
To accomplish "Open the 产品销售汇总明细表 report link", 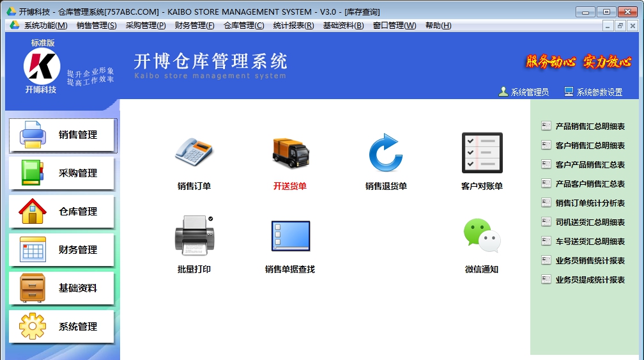I will coord(590,126).
